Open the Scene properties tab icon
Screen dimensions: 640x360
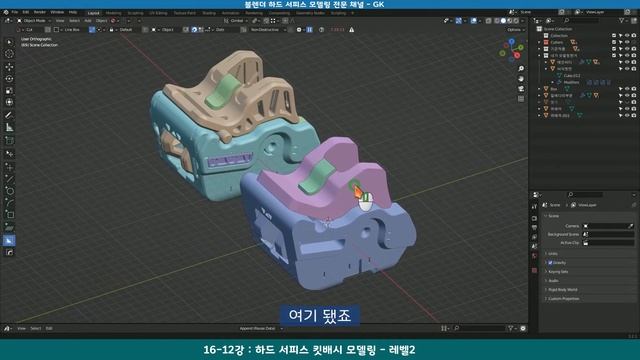[534, 246]
